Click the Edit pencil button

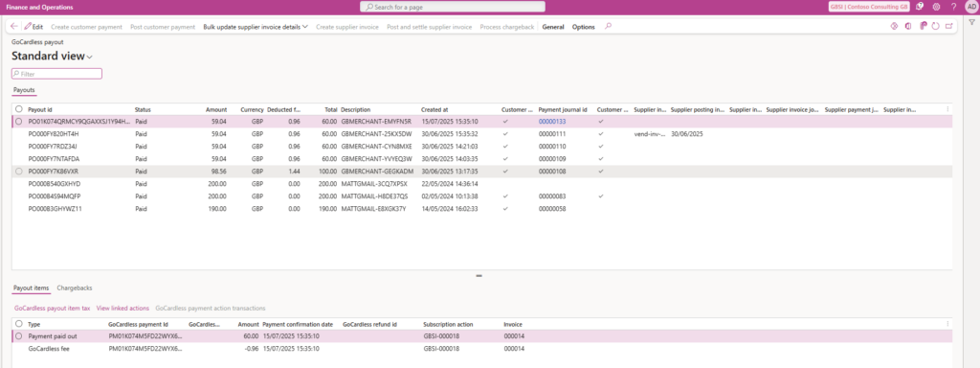point(33,27)
